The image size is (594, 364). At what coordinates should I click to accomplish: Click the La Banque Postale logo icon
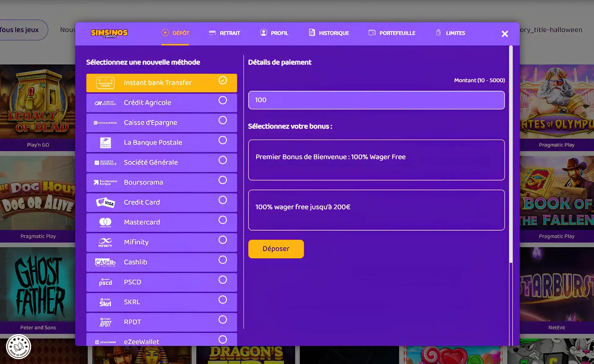[105, 143]
